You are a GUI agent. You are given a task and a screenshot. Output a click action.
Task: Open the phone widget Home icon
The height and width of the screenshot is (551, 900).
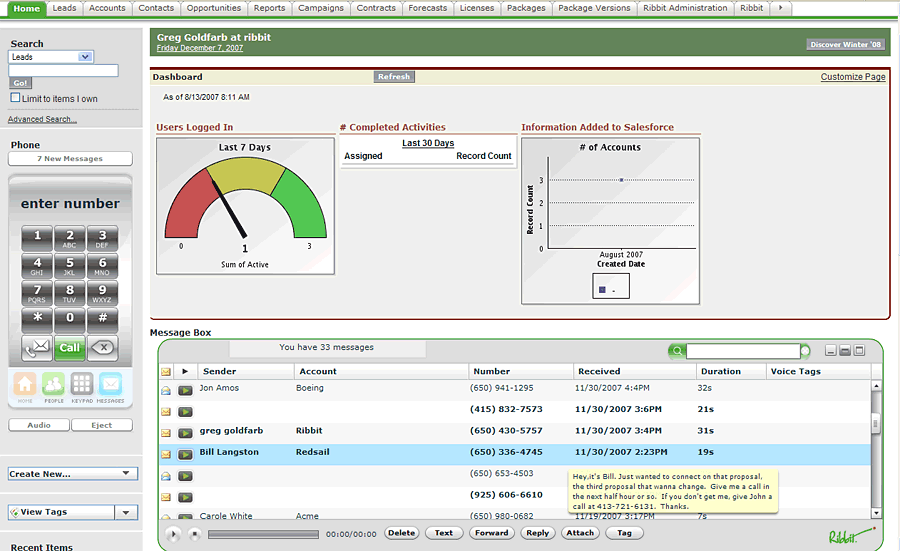pos(25,384)
